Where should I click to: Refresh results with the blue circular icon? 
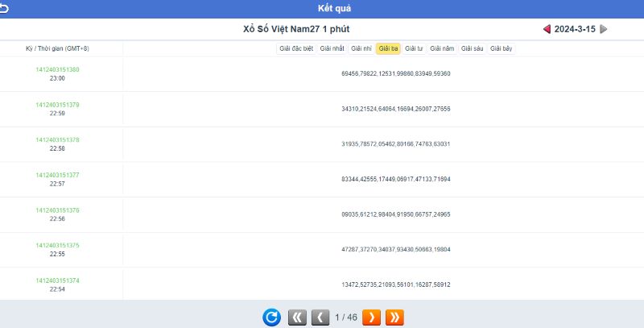pos(272,318)
